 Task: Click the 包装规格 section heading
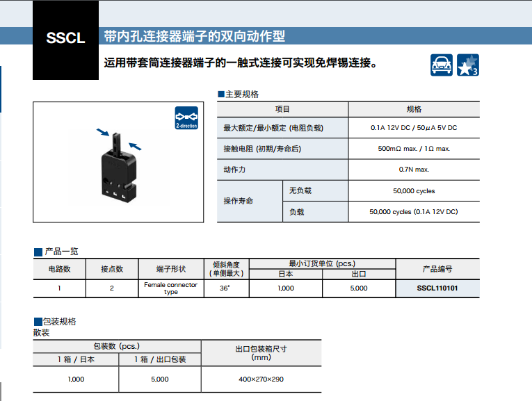coord(56,321)
